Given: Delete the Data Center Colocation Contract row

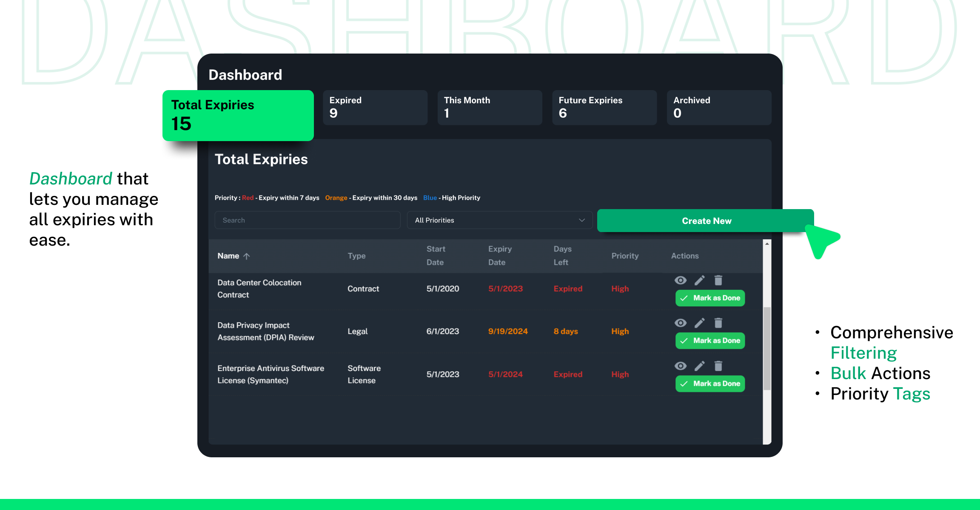Looking at the screenshot, I should click(718, 280).
